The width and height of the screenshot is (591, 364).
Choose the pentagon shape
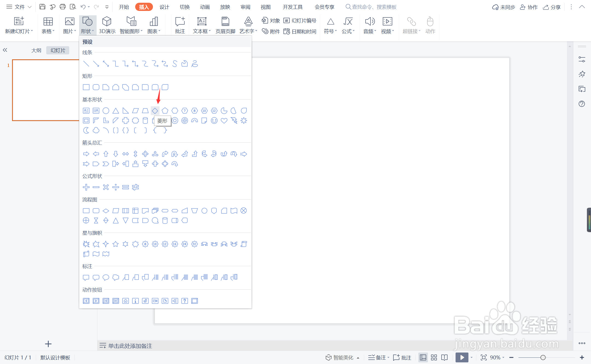[x=165, y=111]
